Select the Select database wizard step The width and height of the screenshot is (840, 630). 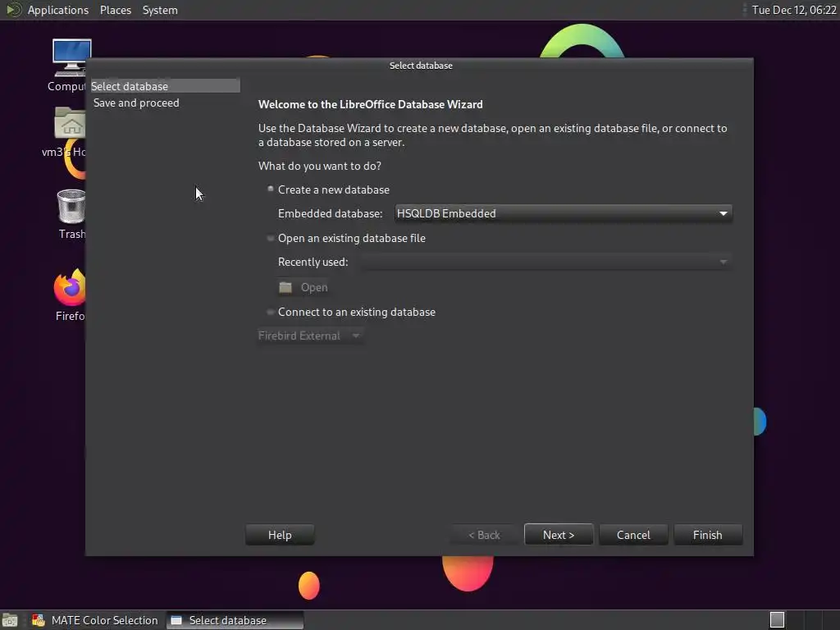165,86
